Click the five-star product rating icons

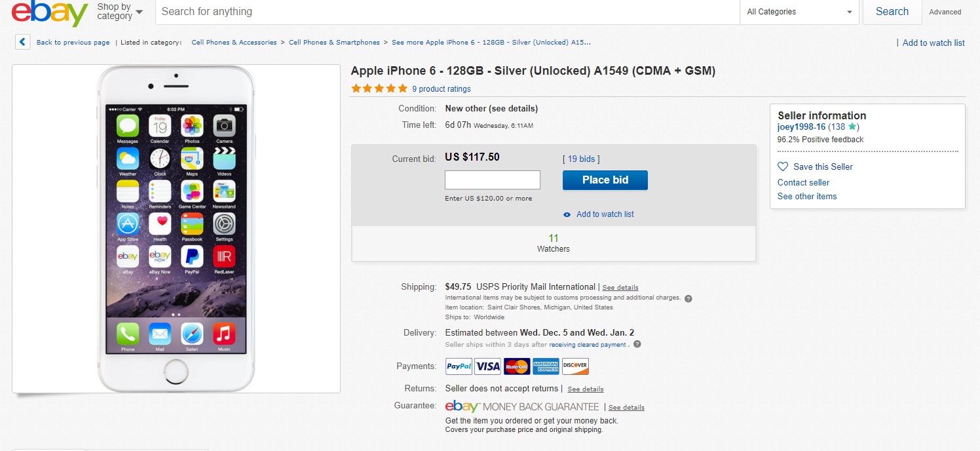point(379,88)
